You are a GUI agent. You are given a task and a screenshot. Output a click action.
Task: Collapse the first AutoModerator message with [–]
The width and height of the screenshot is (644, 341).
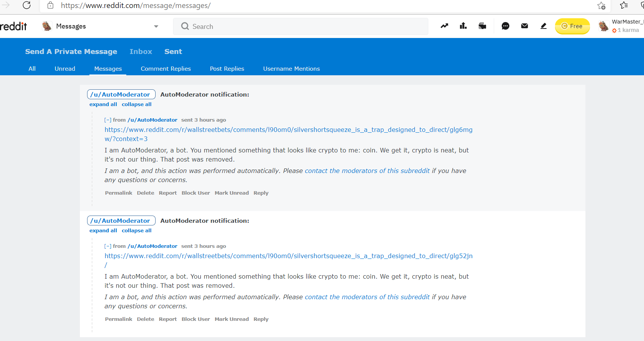[x=108, y=120]
